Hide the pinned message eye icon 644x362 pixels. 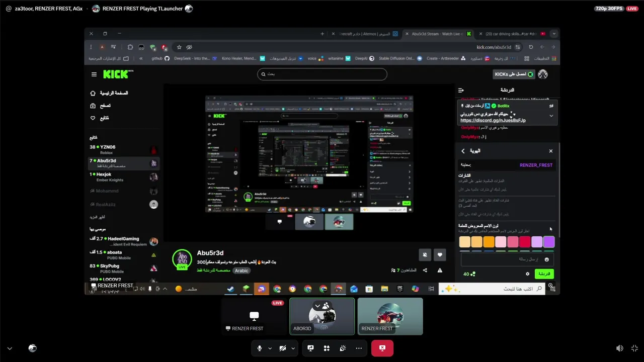pyautogui.click(x=551, y=106)
